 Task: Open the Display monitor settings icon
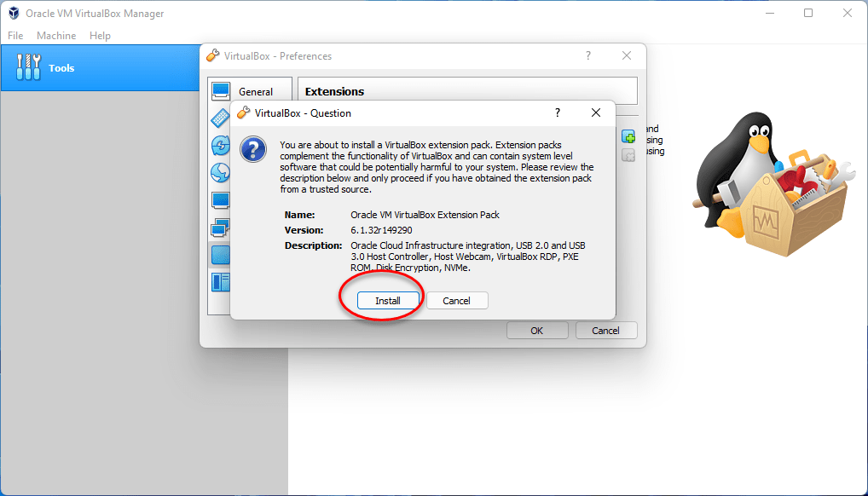pyautogui.click(x=220, y=200)
